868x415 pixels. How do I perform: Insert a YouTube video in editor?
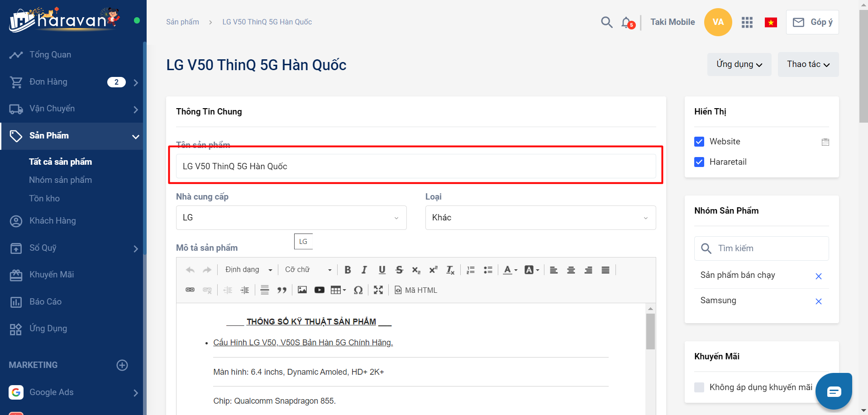coord(320,290)
